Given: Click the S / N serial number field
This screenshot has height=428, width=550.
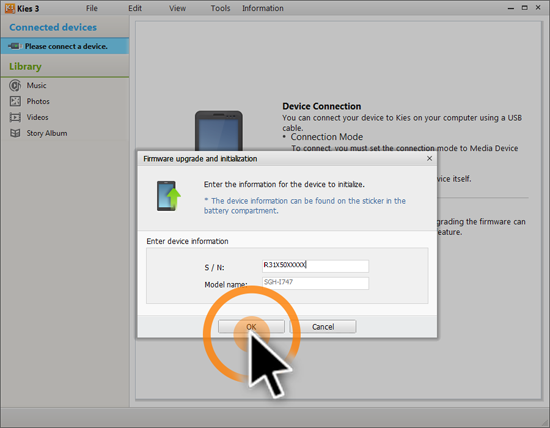Looking at the screenshot, I should [x=315, y=266].
